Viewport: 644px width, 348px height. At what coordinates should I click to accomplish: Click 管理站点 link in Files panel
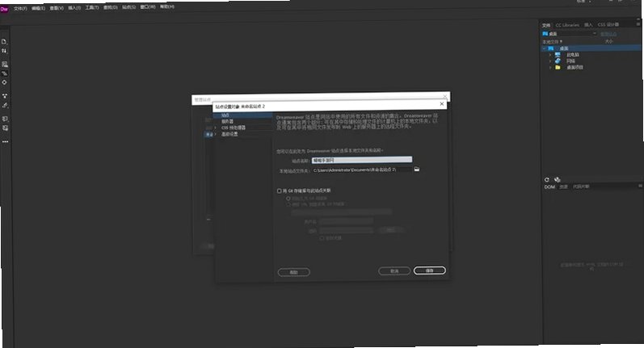pos(608,34)
